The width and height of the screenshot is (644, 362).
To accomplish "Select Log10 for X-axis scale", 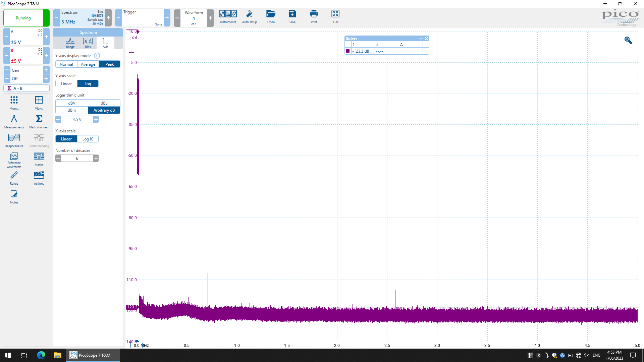I will tap(88, 139).
